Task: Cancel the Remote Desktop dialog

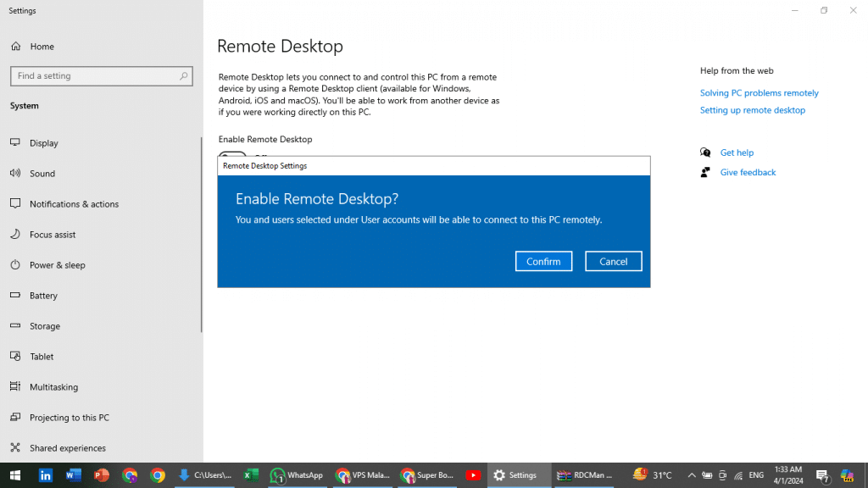Action: click(x=613, y=261)
